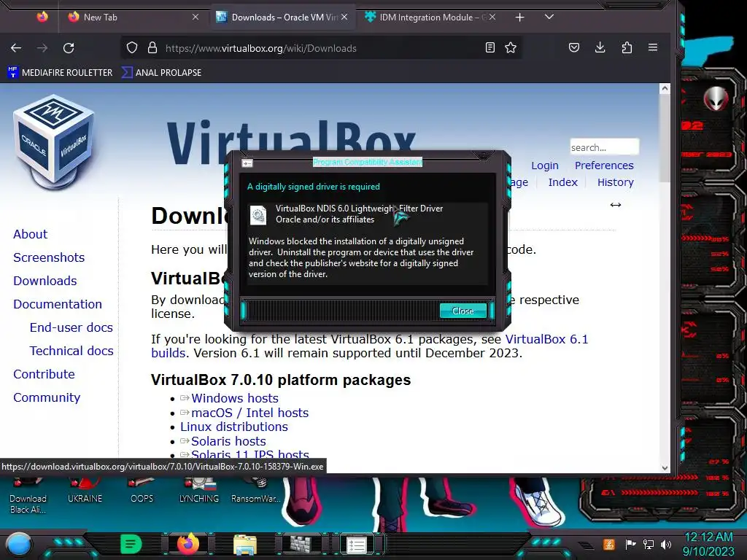Go back with the browser back arrow
This screenshot has height=560, width=747.
pos(16,48)
